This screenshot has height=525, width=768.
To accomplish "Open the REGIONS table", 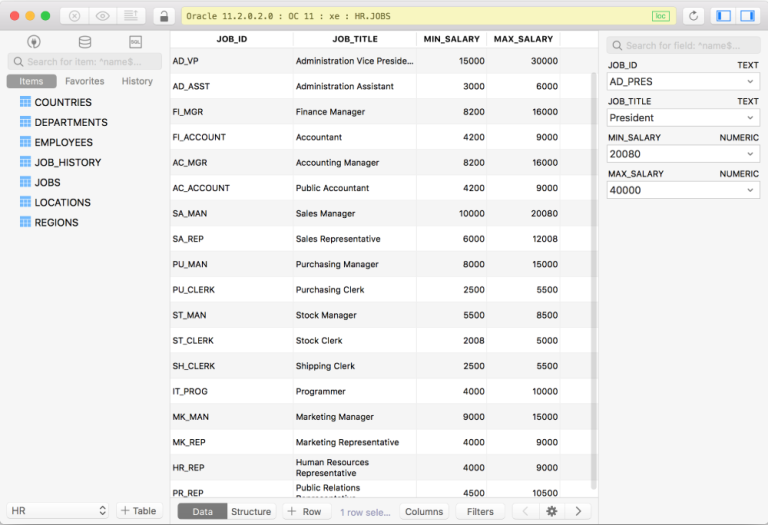I will 56,223.
